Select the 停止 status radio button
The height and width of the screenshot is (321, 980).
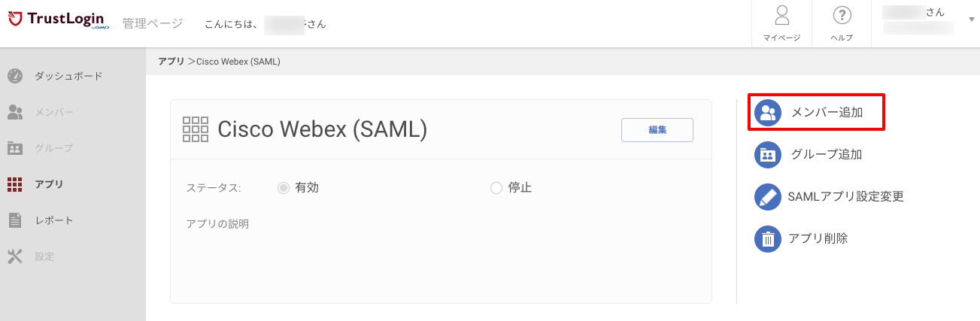(496, 188)
